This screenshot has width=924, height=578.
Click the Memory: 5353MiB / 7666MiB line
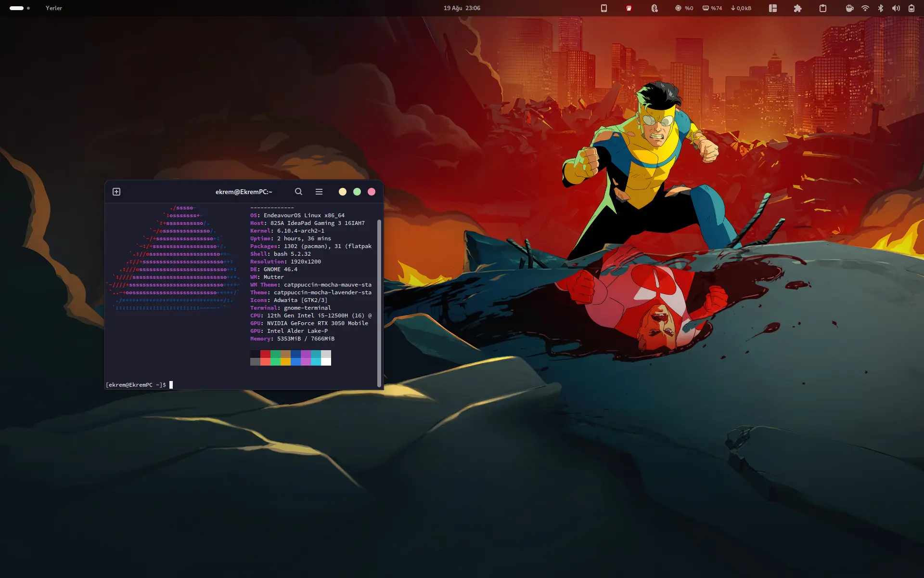point(292,339)
